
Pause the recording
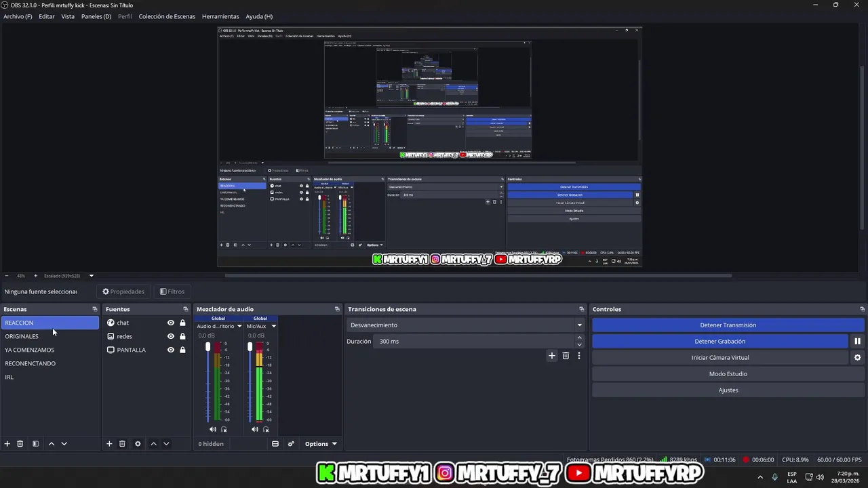click(857, 342)
